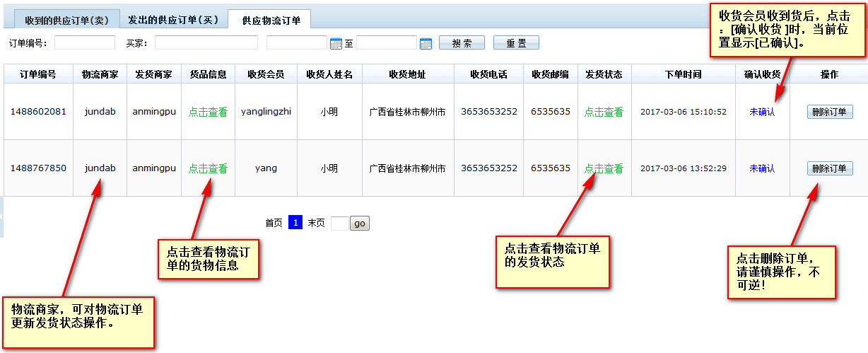Click the 搜索 button

tap(462, 43)
